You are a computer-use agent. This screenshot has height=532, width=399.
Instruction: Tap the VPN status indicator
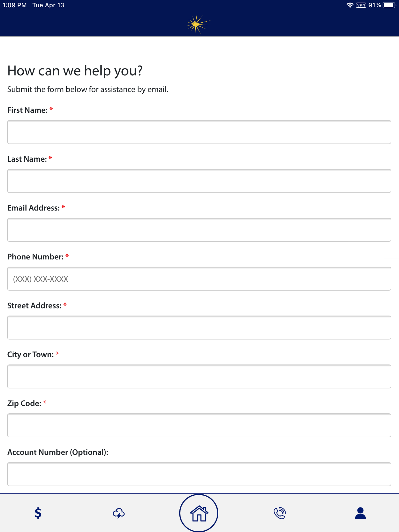click(x=361, y=5)
